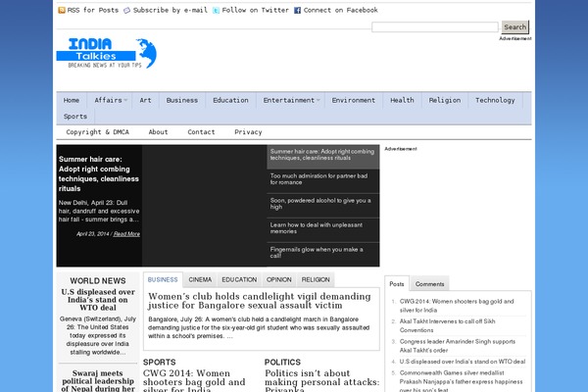588x392 pixels.
Task: Click Read More in featured slider
Action: 126,233
